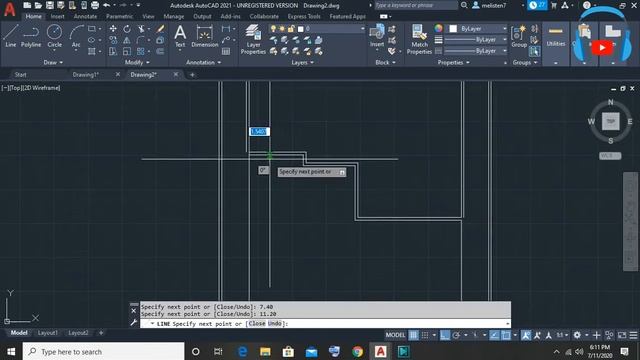Click the MODEL space button
Screen dimensions: 640x360
click(x=395, y=335)
